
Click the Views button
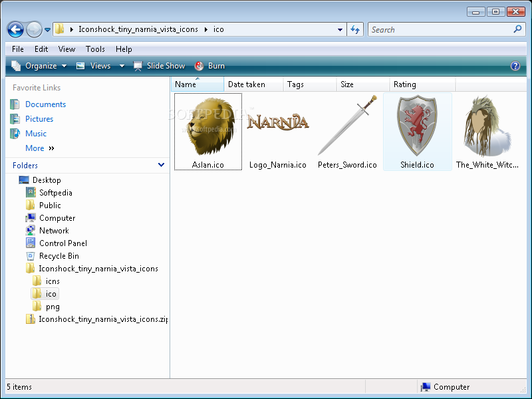pos(94,66)
